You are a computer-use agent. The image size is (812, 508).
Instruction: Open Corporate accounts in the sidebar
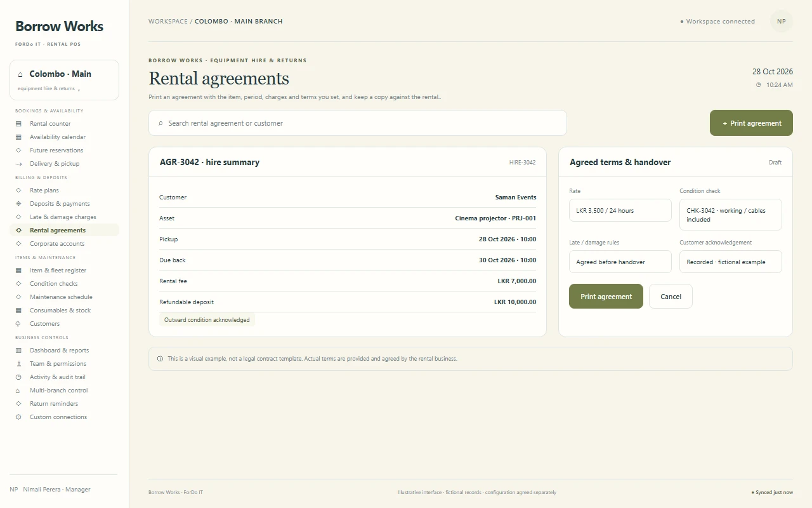click(x=64, y=244)
